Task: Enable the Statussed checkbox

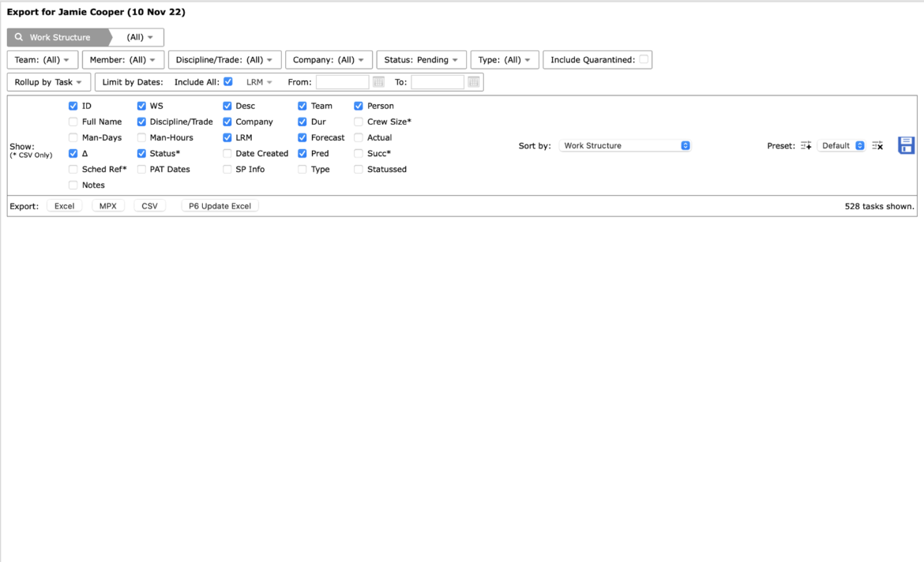Action: click(x=359, y=169)
